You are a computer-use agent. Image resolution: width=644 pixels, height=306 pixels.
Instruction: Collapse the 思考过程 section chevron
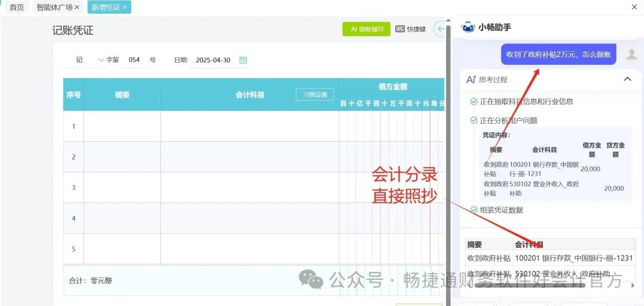(x=627, y=79)
